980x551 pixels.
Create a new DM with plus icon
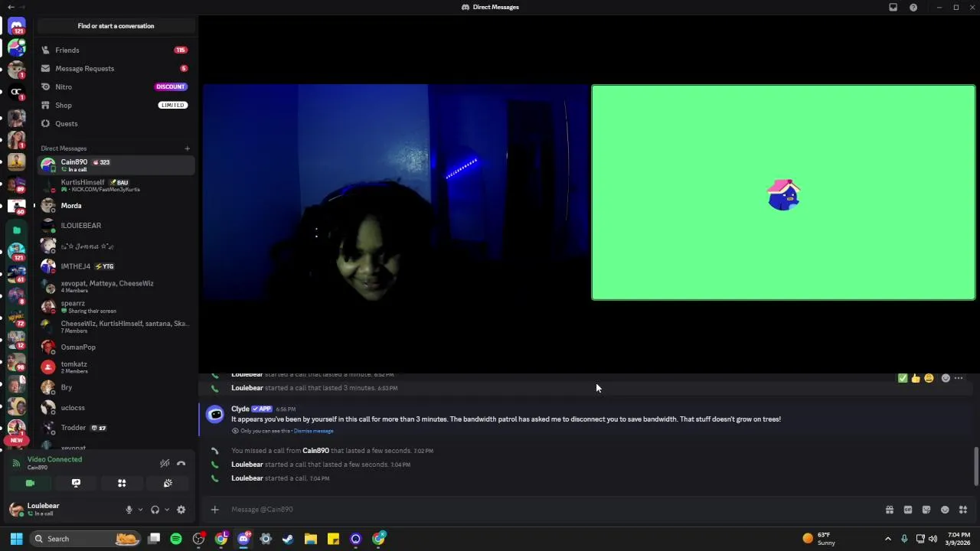point(187,148)
